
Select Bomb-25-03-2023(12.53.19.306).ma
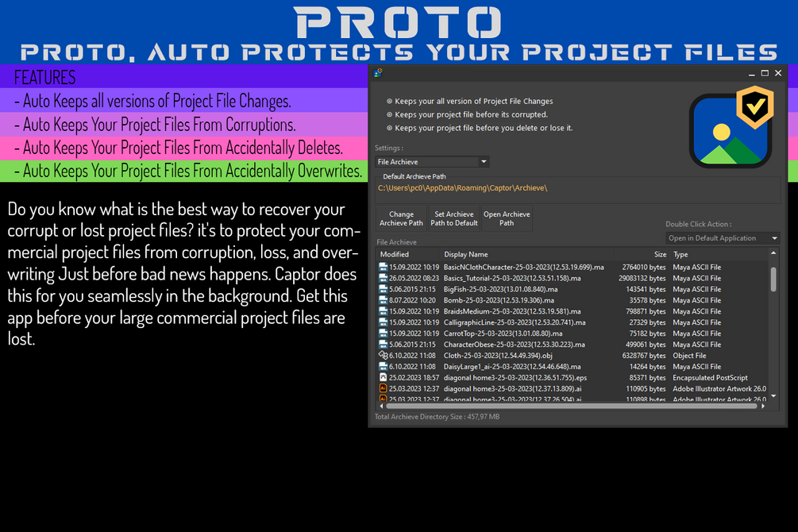coord(499,300)
